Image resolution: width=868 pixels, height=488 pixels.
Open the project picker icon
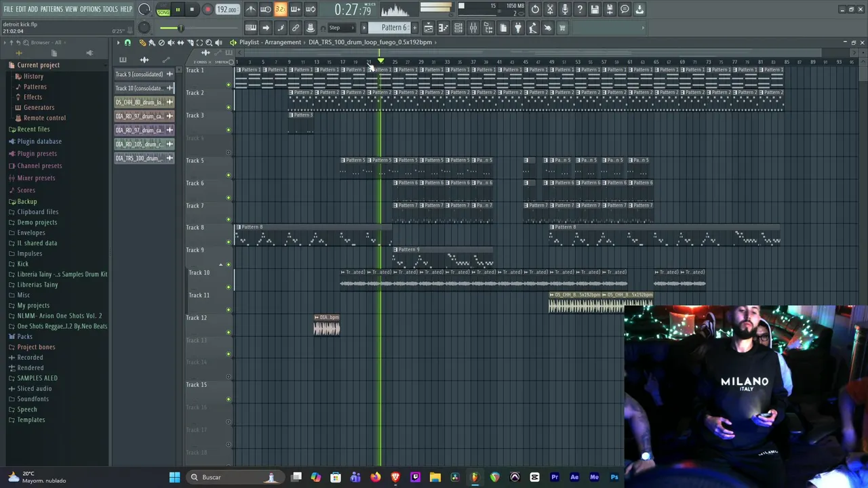(x=503, y=28)
